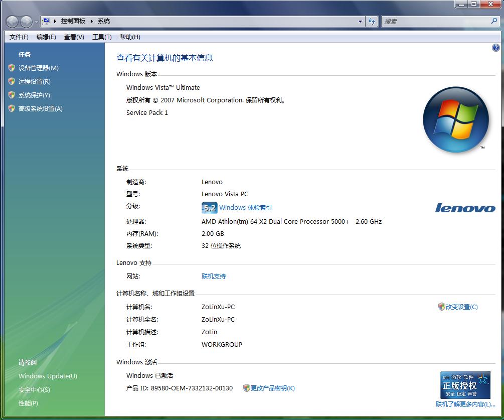504x420 pixels.
Task: Open 安全中心(S) in See Also
Action: point(35,390)
